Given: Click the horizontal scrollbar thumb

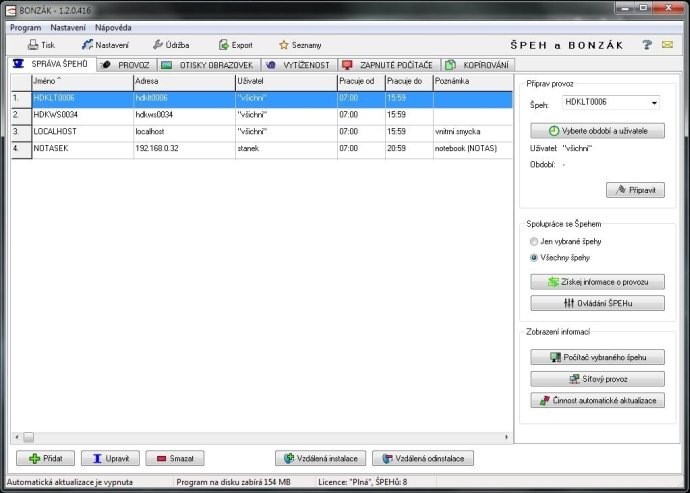Looking at the screenshot, I should tap(29, 437).
